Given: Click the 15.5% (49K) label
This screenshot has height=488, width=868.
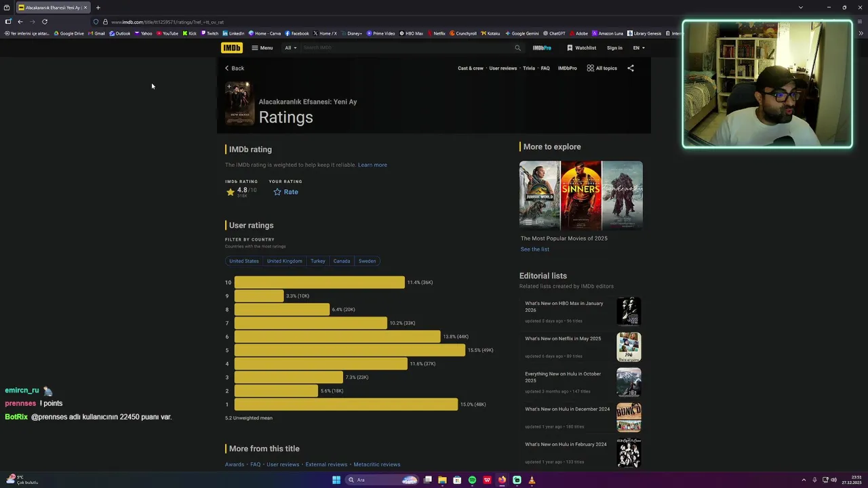Looking at the screenshot, I should point(481,350).
